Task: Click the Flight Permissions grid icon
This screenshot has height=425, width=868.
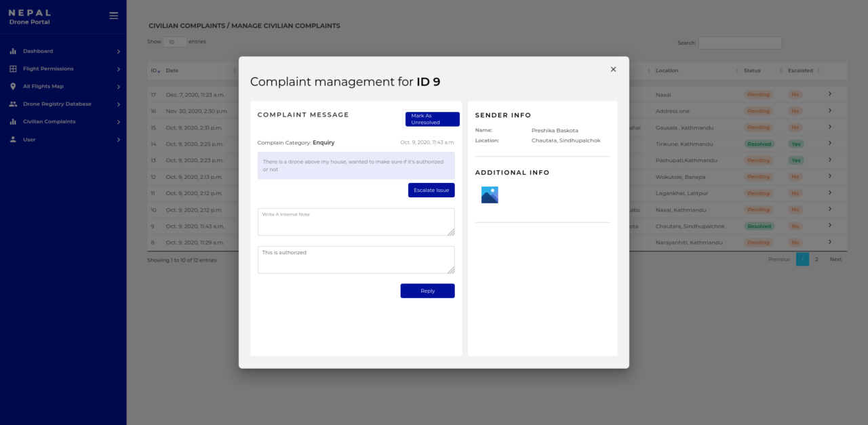Action: (x=13, y=69)
